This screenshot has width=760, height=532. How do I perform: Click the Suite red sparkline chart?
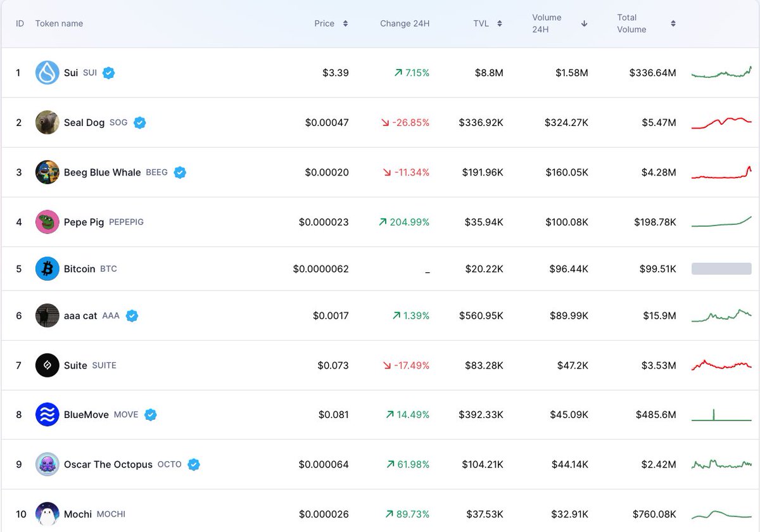pyautogui.click(x=721, y=365)
